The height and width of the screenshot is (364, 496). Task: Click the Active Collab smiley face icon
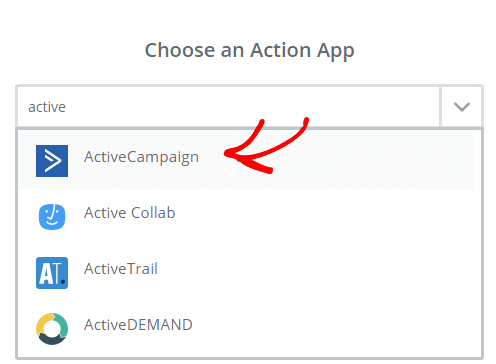click(x=52, y=217)
